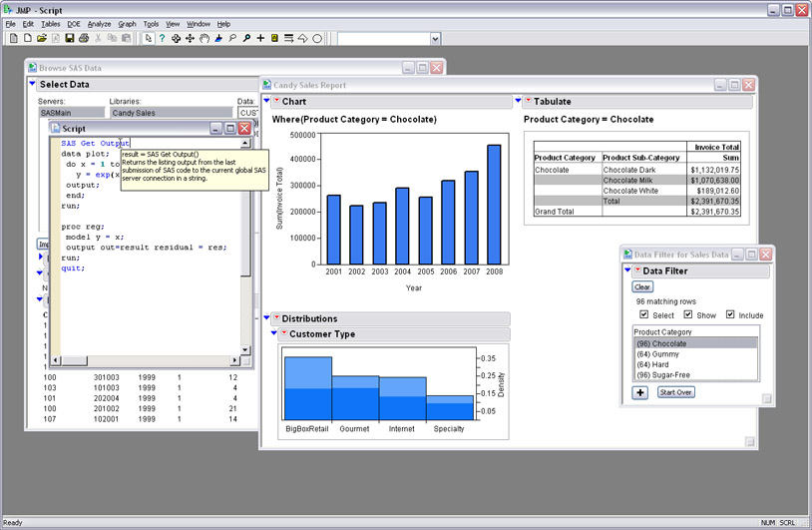Collapse the Select Data outline with its blue triangle
Screen dimensions: 812x530
click(x=32, y=83)
